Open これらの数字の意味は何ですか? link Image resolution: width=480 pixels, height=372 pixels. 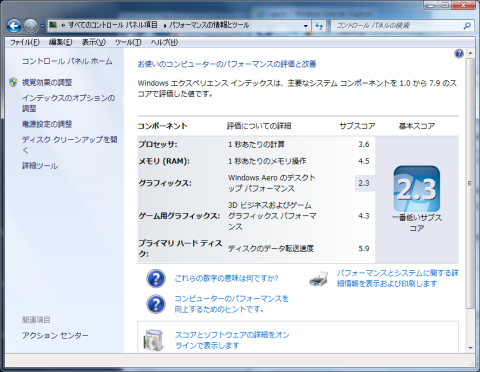coord(226,278)
